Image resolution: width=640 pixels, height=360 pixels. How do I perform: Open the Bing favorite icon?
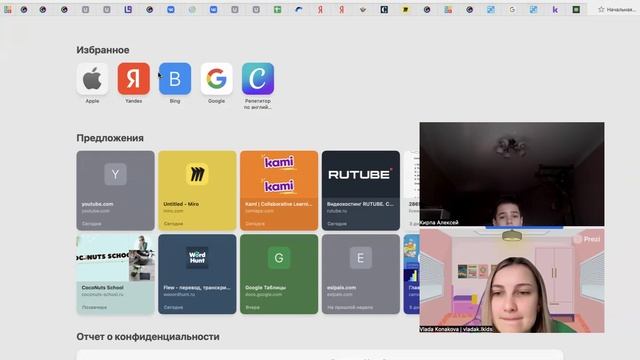(175, 79)
